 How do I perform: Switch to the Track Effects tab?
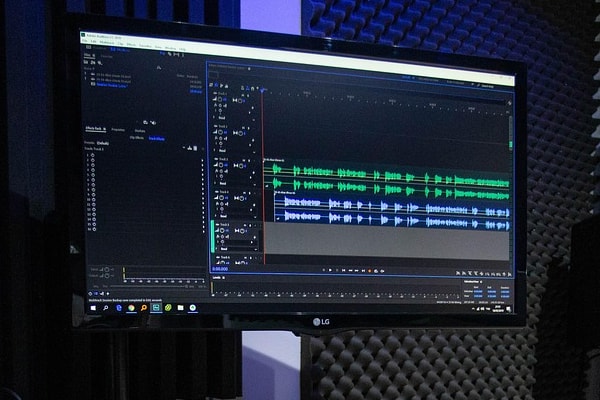156,139
